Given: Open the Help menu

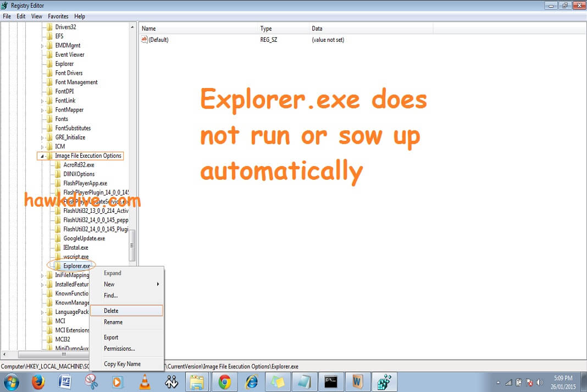Looking at the screenshot, I should pyautogui.click(x=79, y=16).
